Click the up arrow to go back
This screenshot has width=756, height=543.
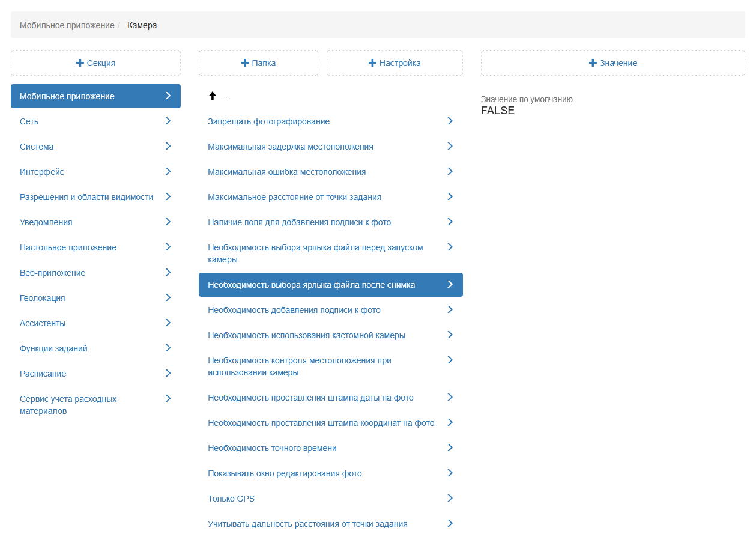click(x=212, y=96)
